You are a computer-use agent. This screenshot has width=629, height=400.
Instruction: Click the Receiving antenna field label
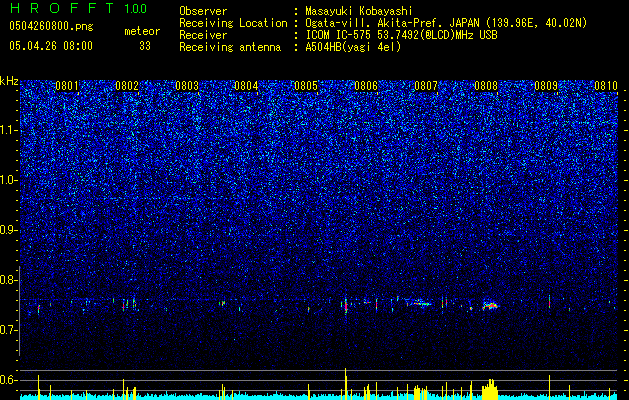coord(230,47)
